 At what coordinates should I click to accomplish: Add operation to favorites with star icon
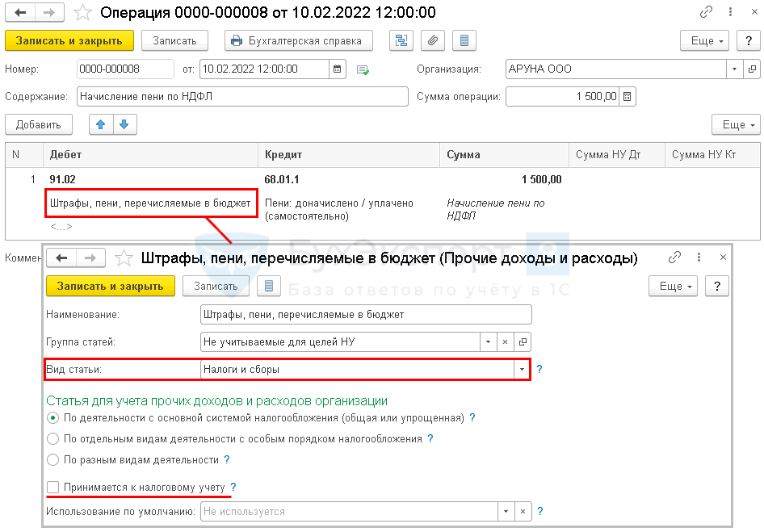(82, 12)
